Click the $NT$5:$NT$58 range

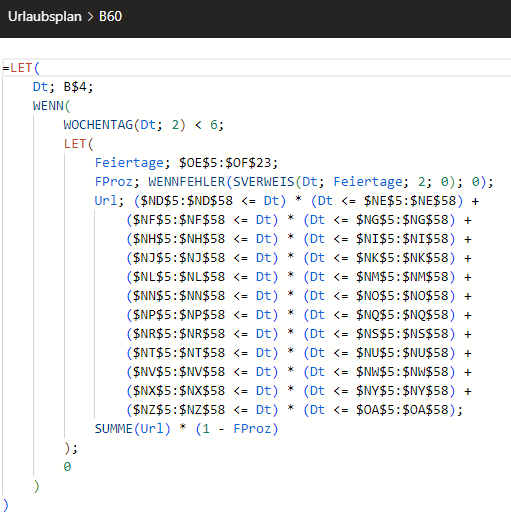(x=179, y=353)
